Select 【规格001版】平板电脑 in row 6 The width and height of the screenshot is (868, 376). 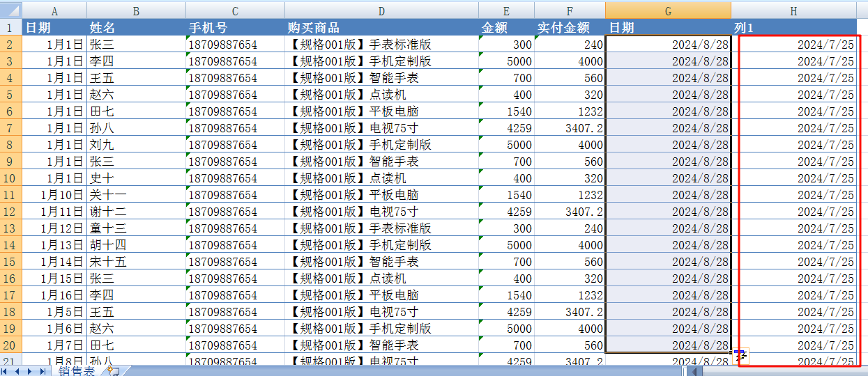[x=381, y=111]
